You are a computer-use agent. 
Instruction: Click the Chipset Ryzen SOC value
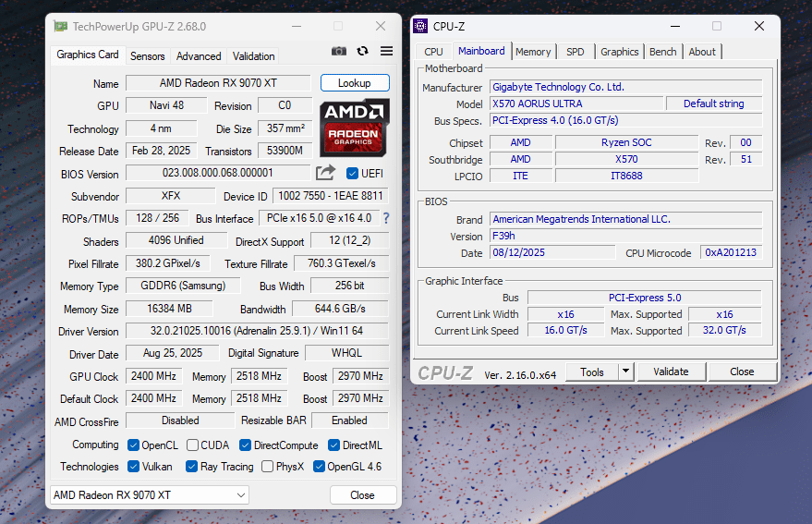click(626, 142)
